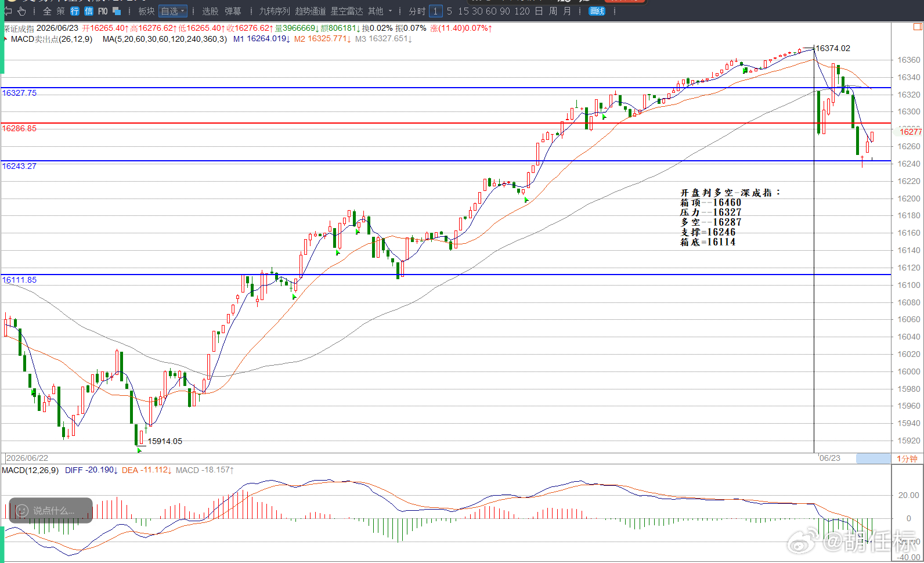The image size is (924, 563).
Task: Click the 16277 current price tag
Action: [909, 132]
